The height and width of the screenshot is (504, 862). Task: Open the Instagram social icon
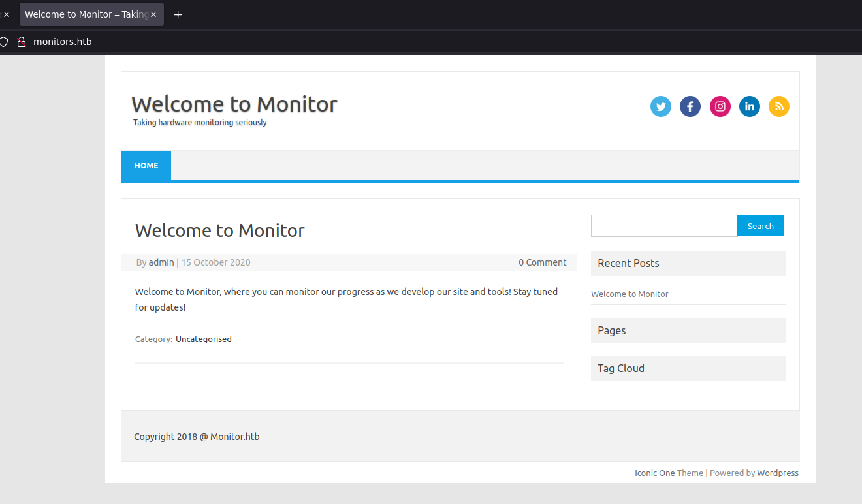(x=720, y=106)
